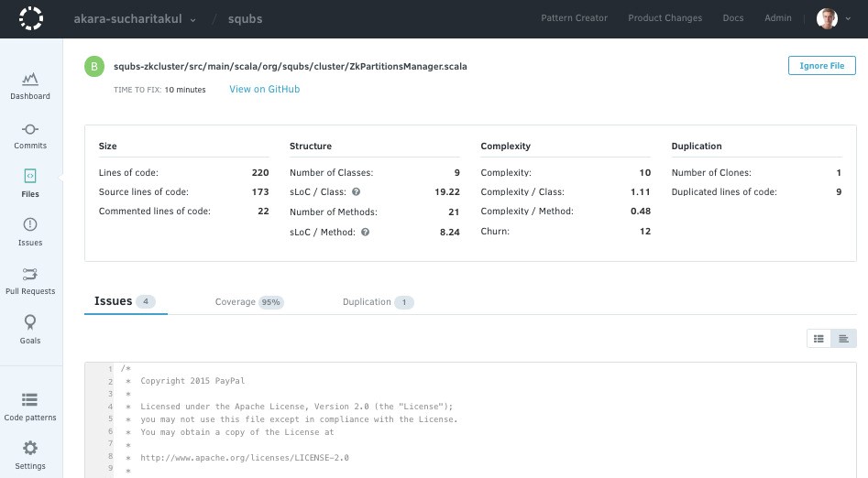Switch to the Duplication tab
This screenshot has width=868, height=478.
(x=378, y=302)
